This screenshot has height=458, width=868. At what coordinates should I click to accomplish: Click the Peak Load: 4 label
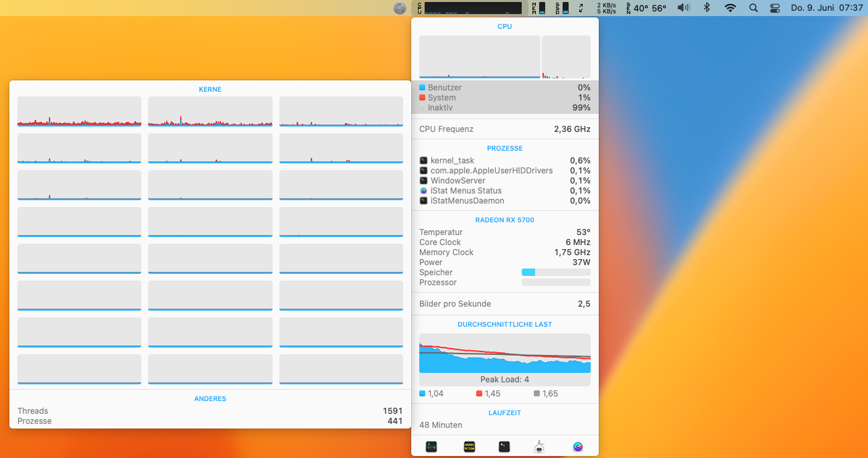505,380
